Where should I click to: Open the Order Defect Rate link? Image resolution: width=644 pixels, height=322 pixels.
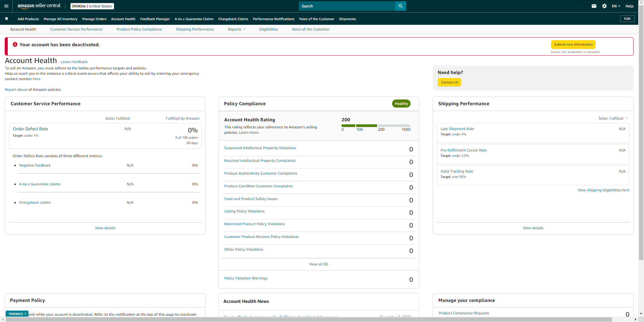tap(31, 129)
